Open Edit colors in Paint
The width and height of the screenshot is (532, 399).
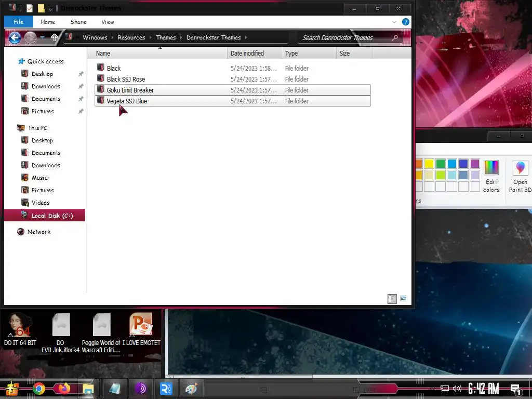[x=491, y=177]
